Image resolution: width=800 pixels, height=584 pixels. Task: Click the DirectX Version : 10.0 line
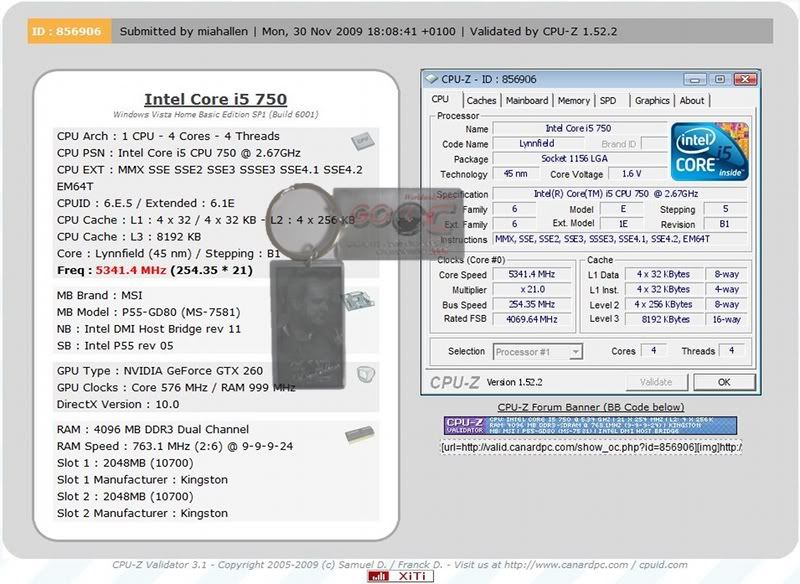coord(118,404)
